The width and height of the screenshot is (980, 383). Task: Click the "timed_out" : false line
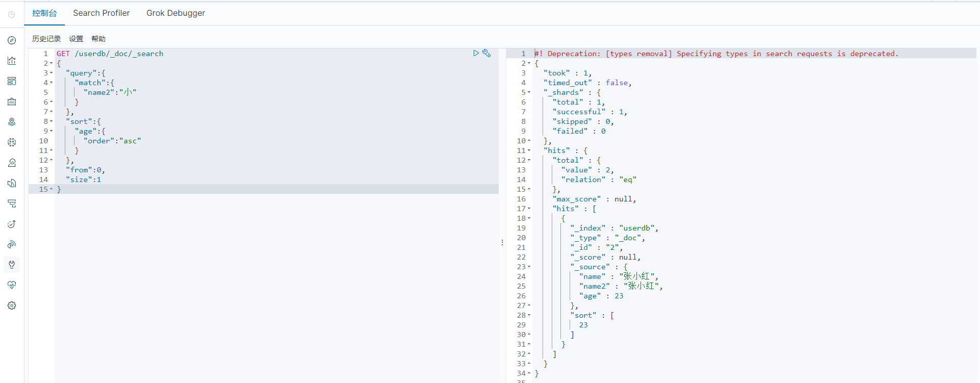pos(587,83)
